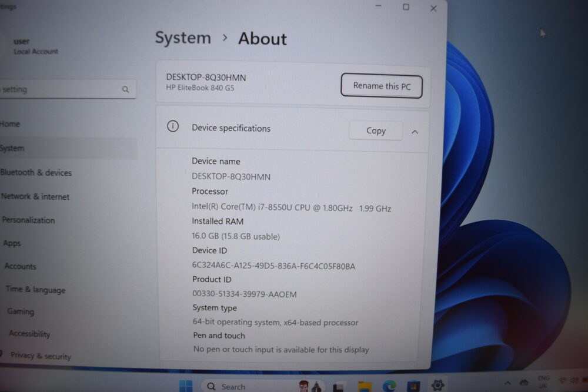The width and height of the screenshot is (588, 392).
Task: Click the magnifier icon in settings search
Action: (126, 89)
